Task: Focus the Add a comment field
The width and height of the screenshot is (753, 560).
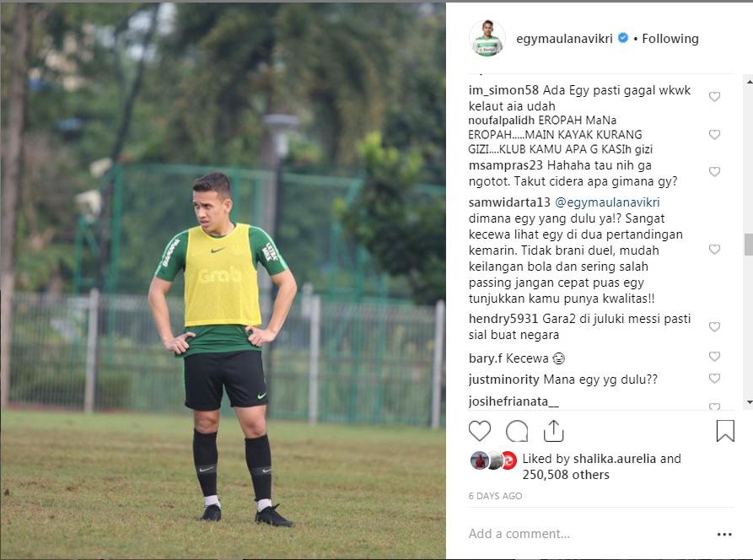Action: click(589, 534)
